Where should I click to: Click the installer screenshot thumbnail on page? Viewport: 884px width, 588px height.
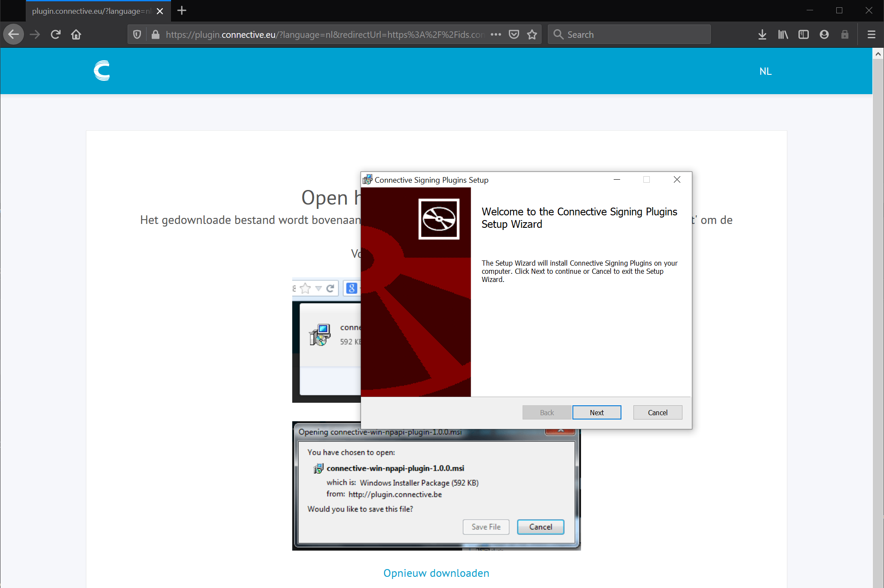(x=327, y=340)
